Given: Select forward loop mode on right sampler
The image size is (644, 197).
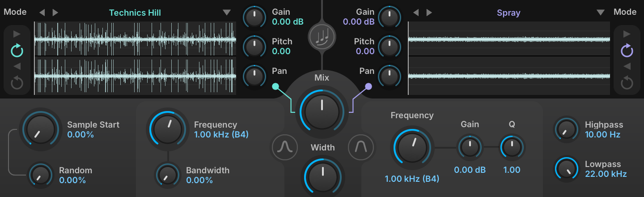Looking at the screenshot, I should tap(627, 51).
